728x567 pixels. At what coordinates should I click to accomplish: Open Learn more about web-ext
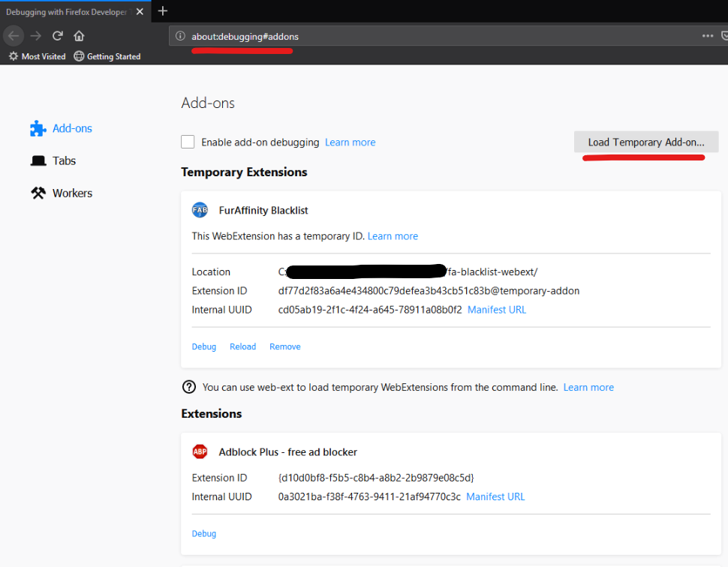[588, 388]
